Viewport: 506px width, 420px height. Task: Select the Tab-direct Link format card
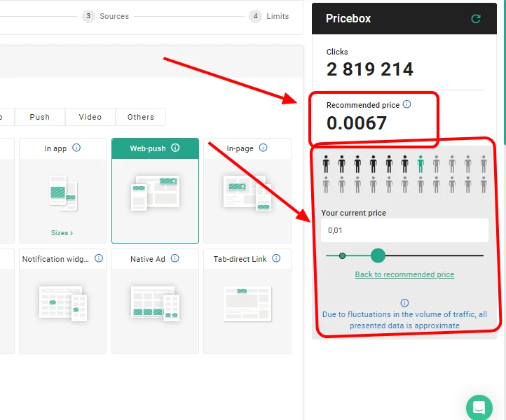(x=247, y=301)
